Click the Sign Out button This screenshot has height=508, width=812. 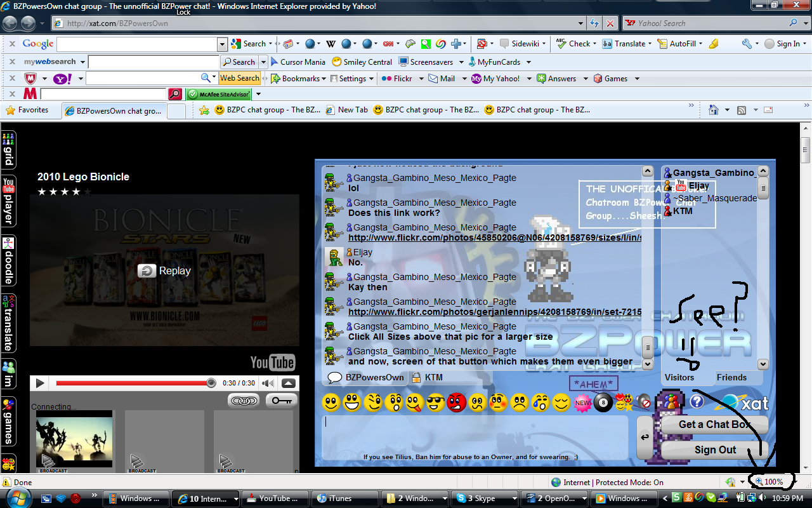pos(715,450)
